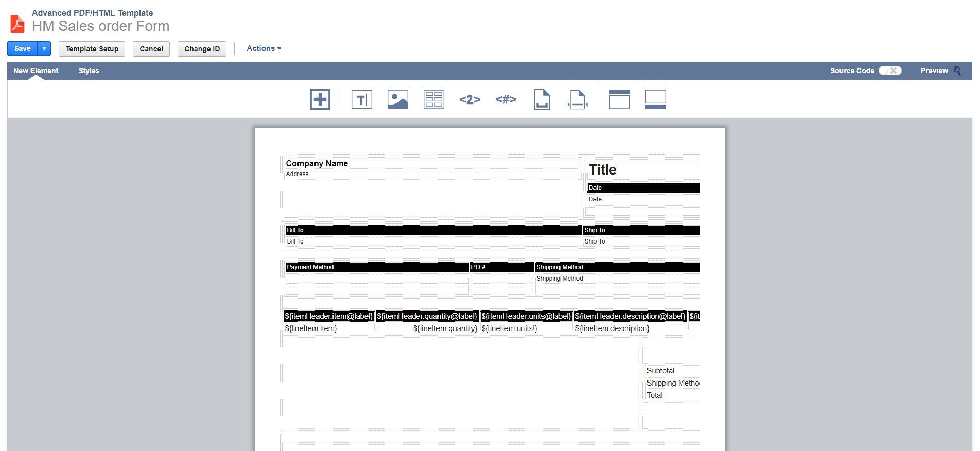Image resolution: width=980 pixels, height=451 pixels.
Task: Open Save button dropdown arrow
Action: click(x=44, y=48)
